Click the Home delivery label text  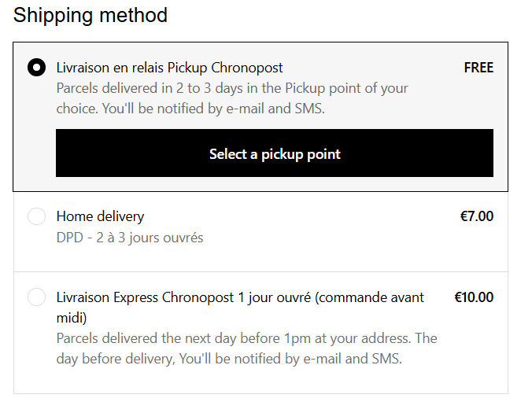click(100, 216)
